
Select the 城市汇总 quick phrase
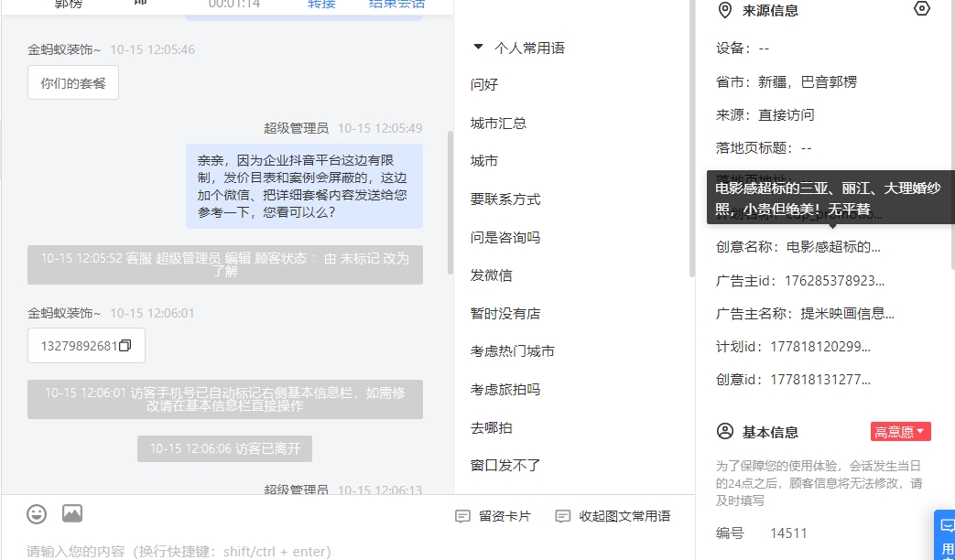click(498, 123)
